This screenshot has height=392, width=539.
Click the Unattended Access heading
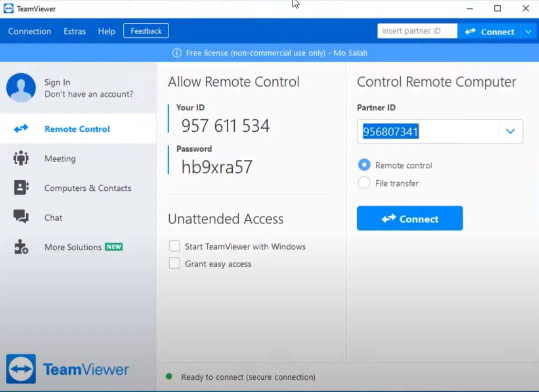226,219
